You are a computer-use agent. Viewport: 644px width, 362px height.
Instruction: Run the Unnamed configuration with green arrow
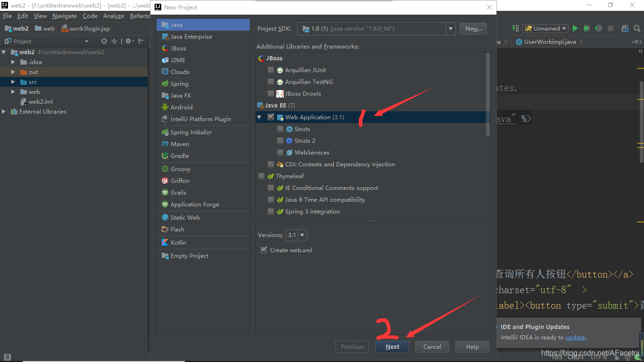coord(575,28)
